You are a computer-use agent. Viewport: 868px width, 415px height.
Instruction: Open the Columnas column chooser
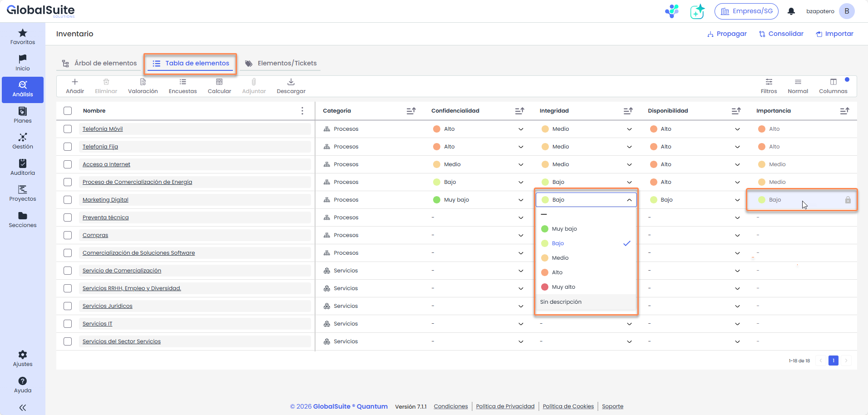click(833, 82)
